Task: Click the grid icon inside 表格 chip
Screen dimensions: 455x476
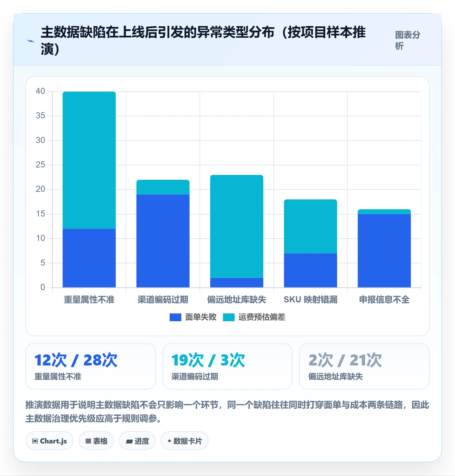Action: coord(88,441)
